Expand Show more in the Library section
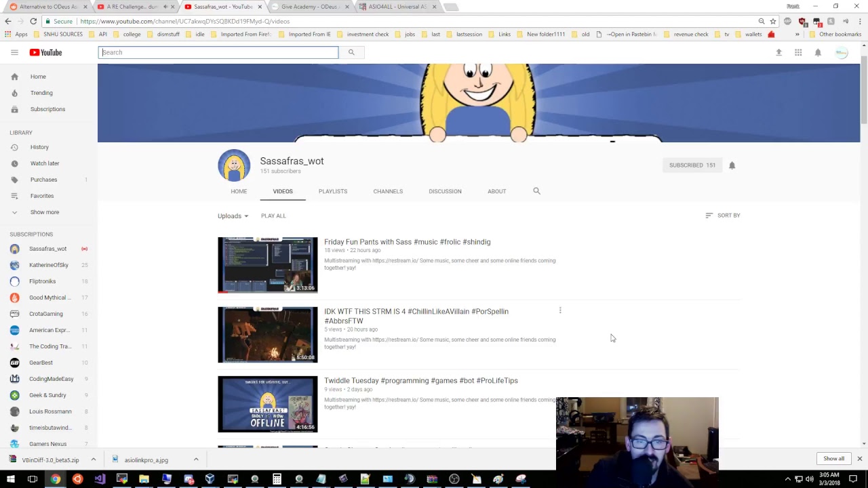Viewport: 868px width, 488px height. [x=44, y=212]
